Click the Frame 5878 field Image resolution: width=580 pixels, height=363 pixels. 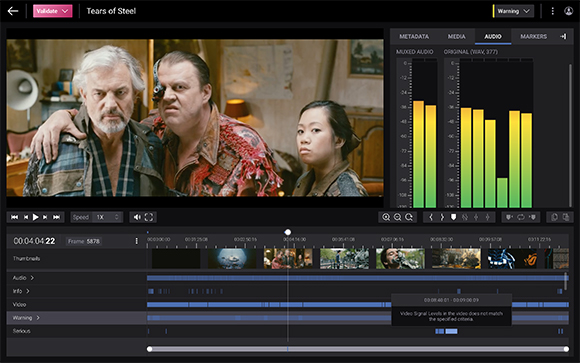(84, 241)
